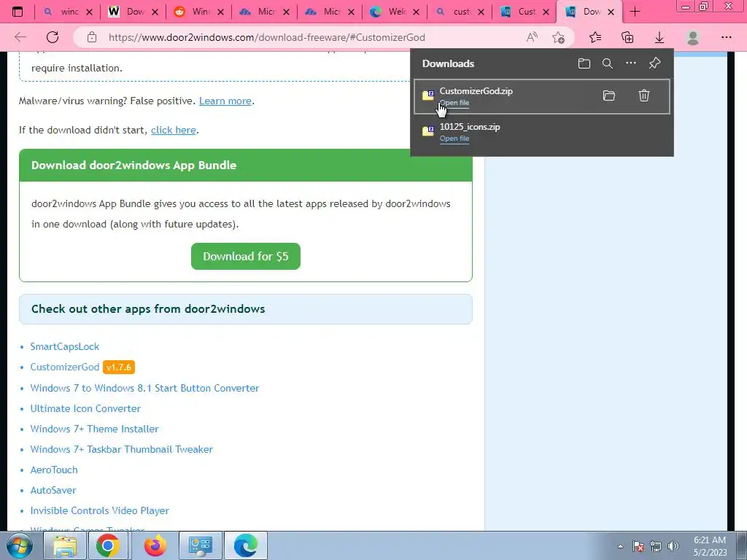Open the profile avatar menu
This screenshot has width=747, height=560.
coord(693,37)
